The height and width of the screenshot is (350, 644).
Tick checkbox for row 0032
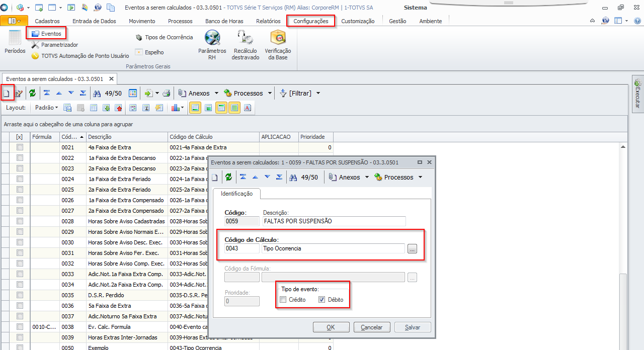point(20,264)
